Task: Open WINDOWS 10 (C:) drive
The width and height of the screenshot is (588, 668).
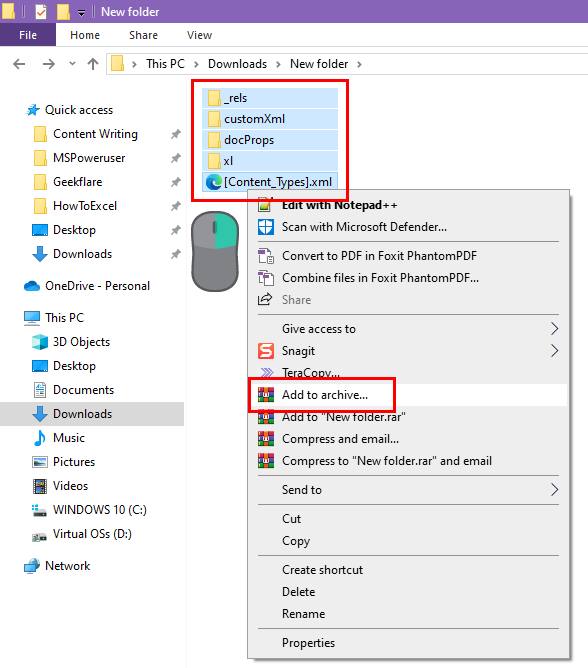Action: click(99, 510)
